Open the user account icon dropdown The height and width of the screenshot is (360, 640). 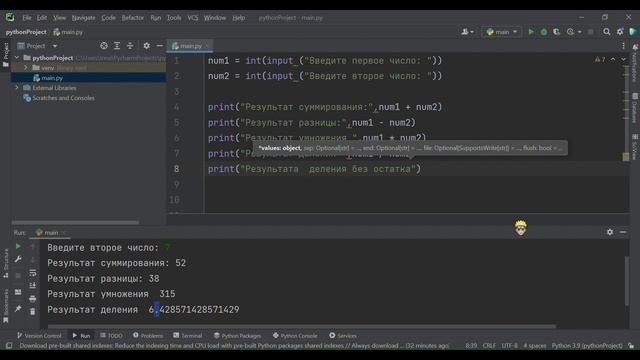(x=467, y=32)
